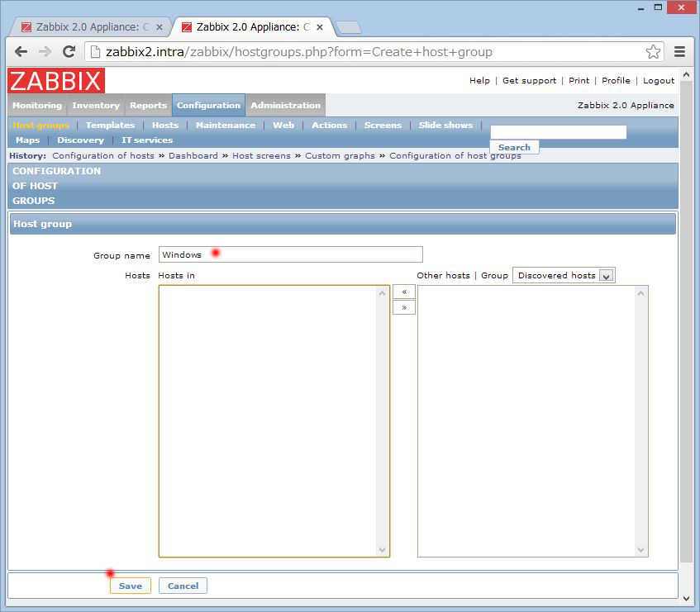Open a new browser tab
The height and width of the screenshot is (612, 700).
coord(349,27)
